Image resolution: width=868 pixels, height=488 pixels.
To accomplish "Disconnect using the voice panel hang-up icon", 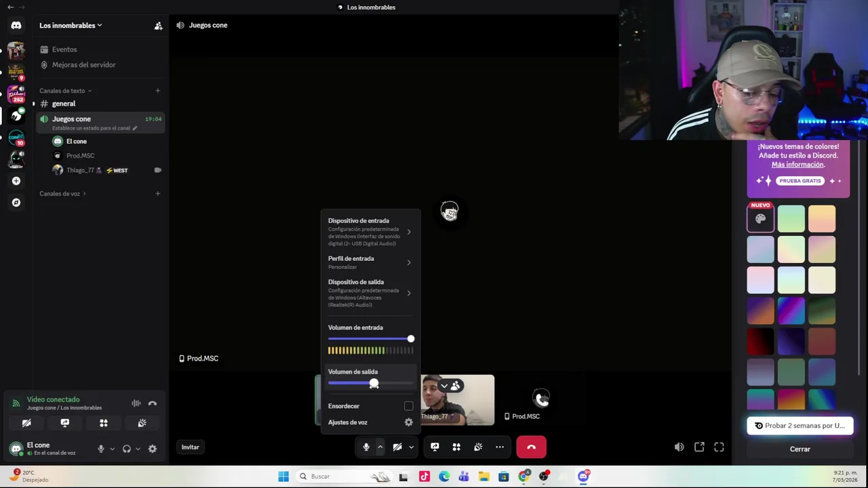I will 153,403.
